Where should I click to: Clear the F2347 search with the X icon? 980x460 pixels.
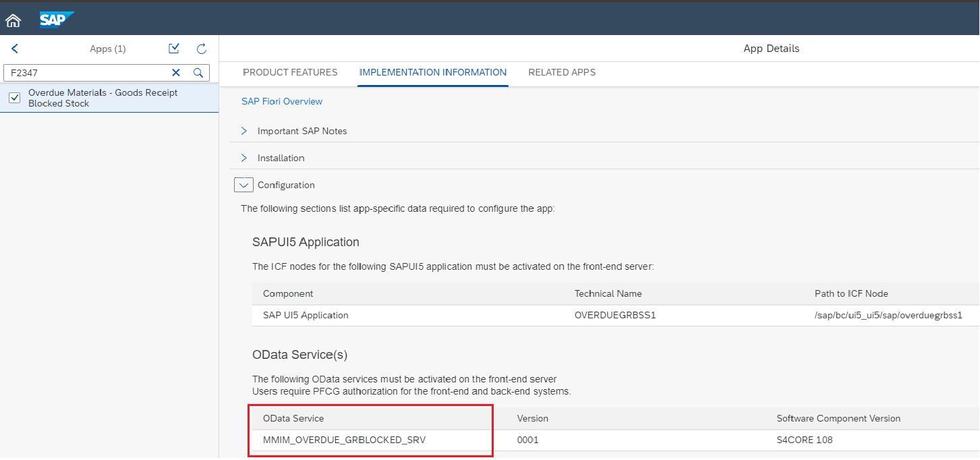tap(175, 72)
